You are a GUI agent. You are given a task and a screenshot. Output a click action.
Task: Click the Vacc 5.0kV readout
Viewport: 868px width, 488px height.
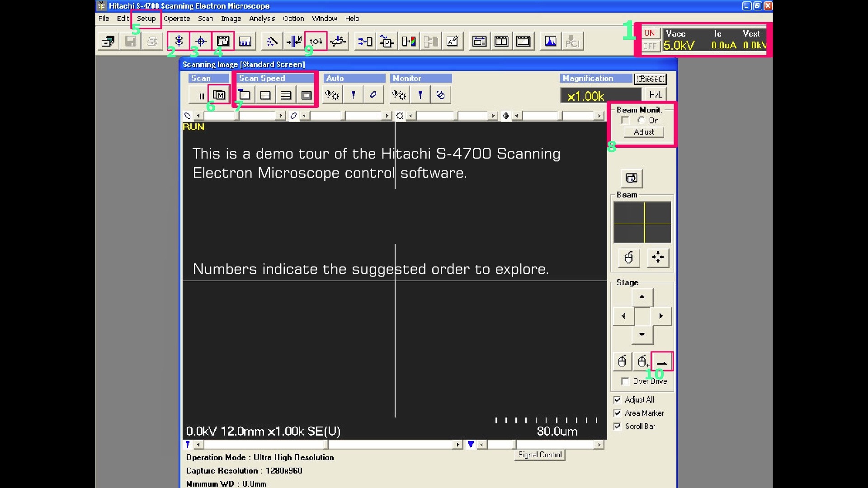pos(679,46)
